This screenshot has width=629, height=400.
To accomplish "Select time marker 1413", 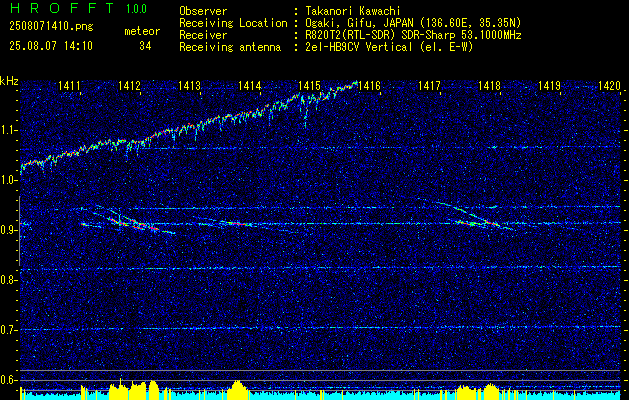I will pos(190,85).
